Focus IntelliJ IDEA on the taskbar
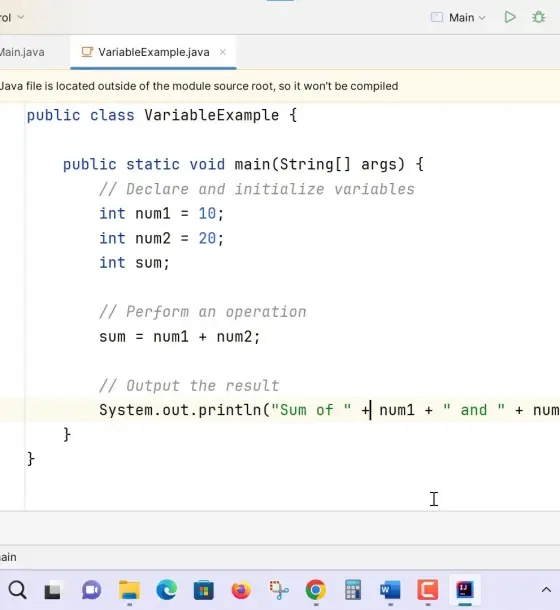560x610 pixels. [465, 590]
